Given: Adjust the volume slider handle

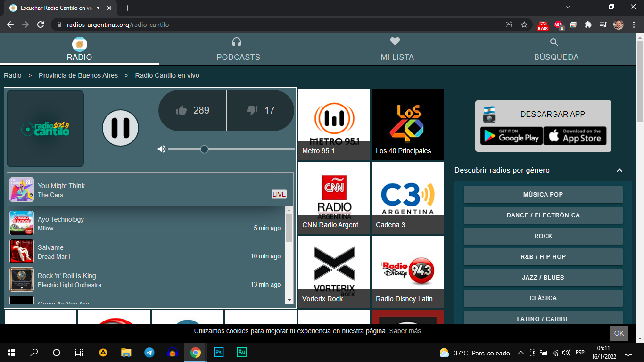Looking at the screenshot, I should pyautogui.click(x=204, y=149).
